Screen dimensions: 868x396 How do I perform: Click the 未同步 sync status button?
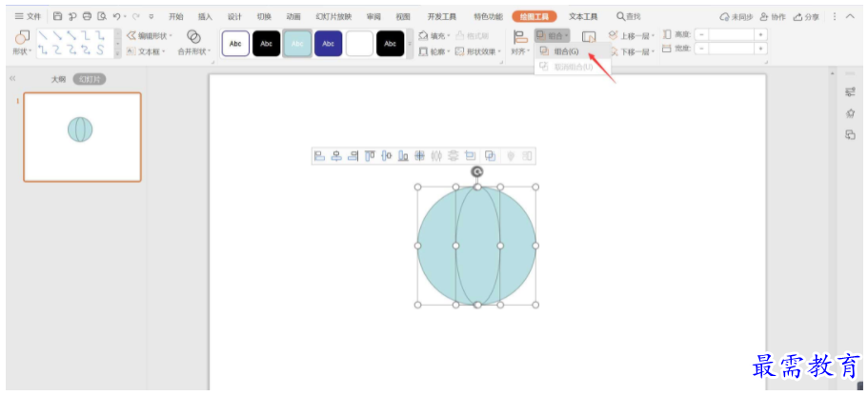(737, 17)
